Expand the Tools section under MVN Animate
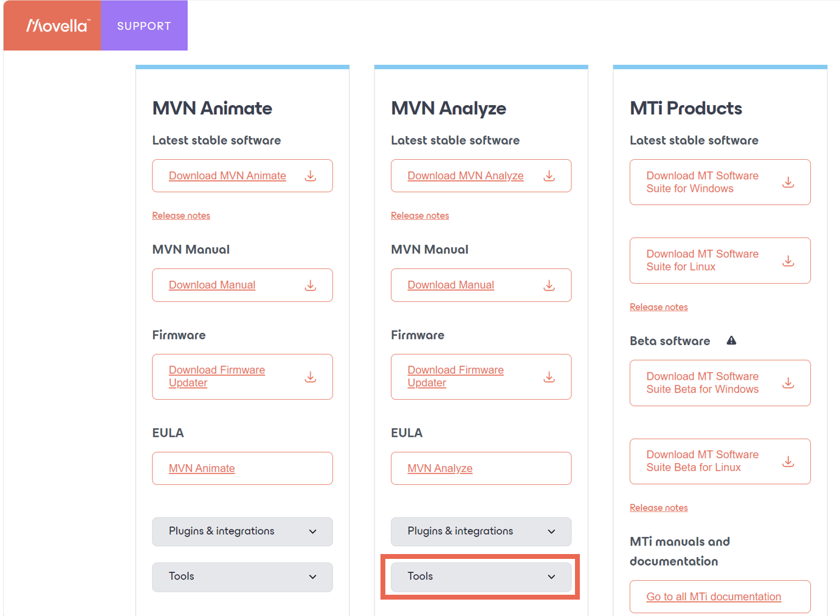Image resolution: width=840 pixels, height=616 pixels. pos(242,577)
